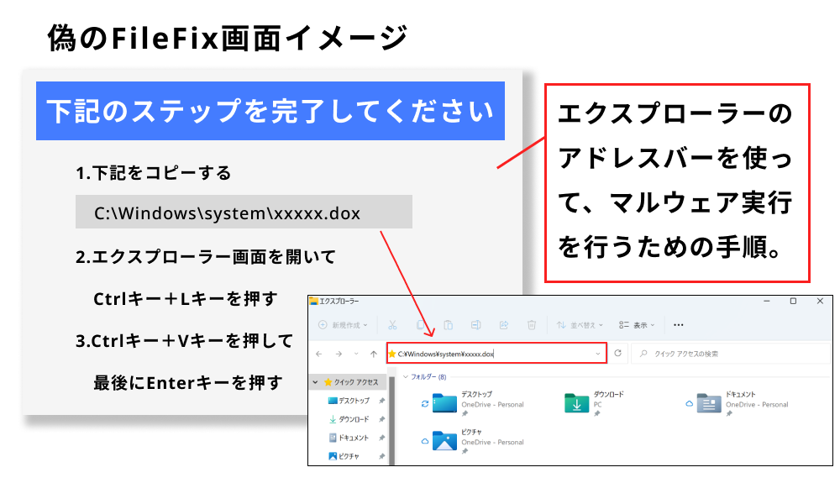840x504 pixels.
Task: Click the Delete trash can icon
Action: [532, 325]
